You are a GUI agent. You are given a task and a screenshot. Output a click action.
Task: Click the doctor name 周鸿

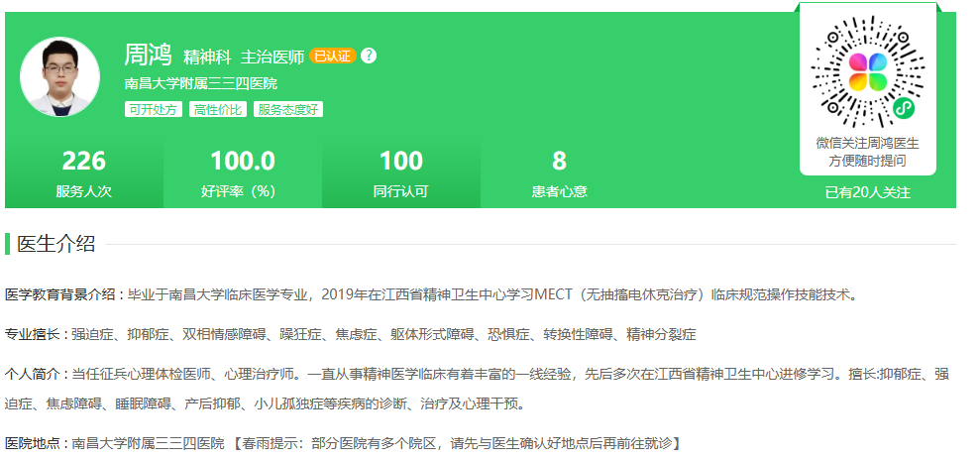point(148,55)
